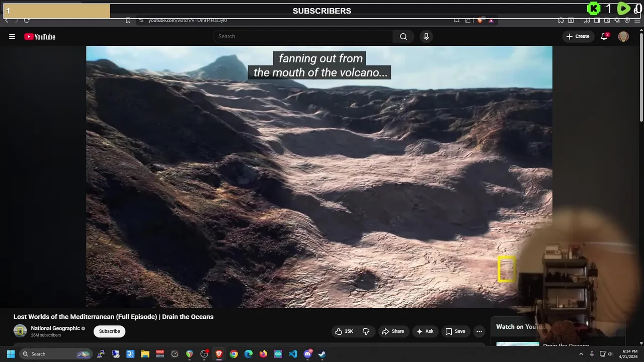Open Steam from the taskbar
Image resolution: width=644 pixels, height=362 pixels.
[x=323, y=354]
